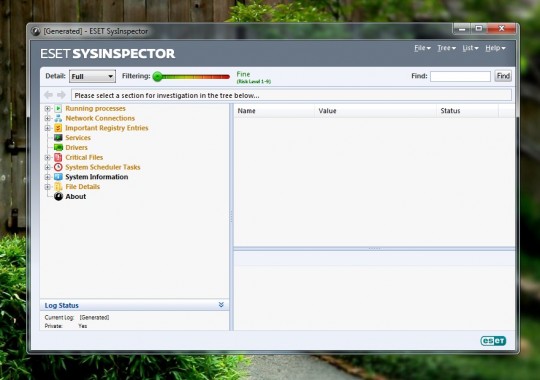Expand the Important Registry Entries node
540x380 pixels.
[48, 128]
